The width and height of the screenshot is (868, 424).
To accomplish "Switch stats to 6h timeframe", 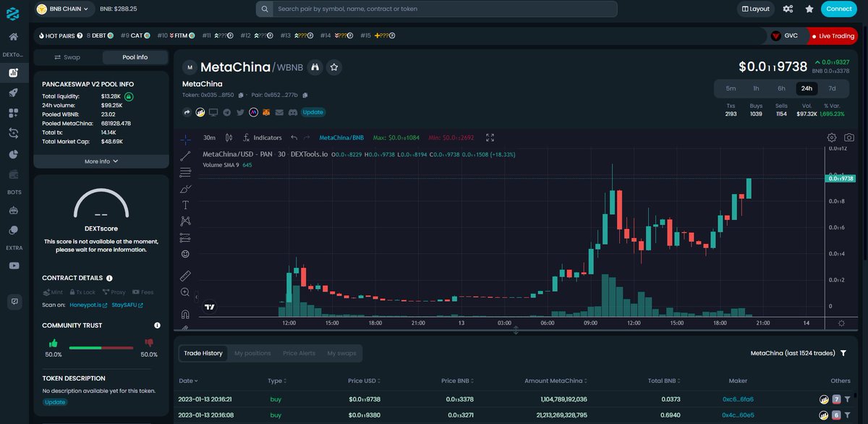I will click(781, 88).
